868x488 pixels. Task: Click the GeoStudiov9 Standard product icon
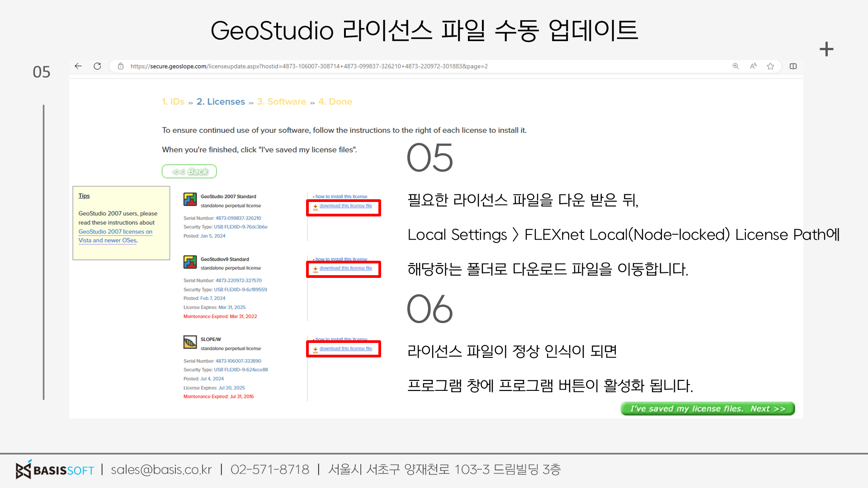pyautogui.click(x=190, y=262)
